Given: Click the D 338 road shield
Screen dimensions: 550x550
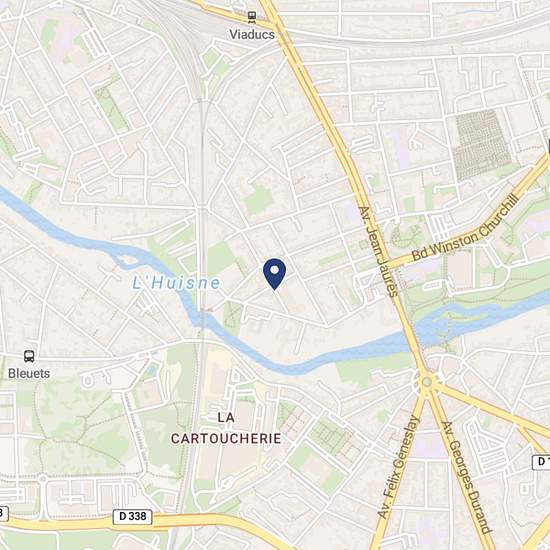Looking at the screenshot, I should [x=133, y=517].
